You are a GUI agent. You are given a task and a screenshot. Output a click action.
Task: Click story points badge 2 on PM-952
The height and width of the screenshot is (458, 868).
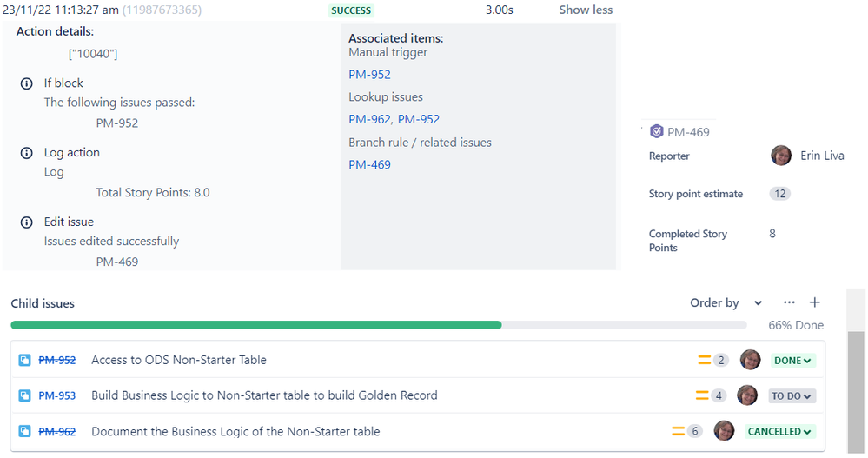[x=721, y=361]
